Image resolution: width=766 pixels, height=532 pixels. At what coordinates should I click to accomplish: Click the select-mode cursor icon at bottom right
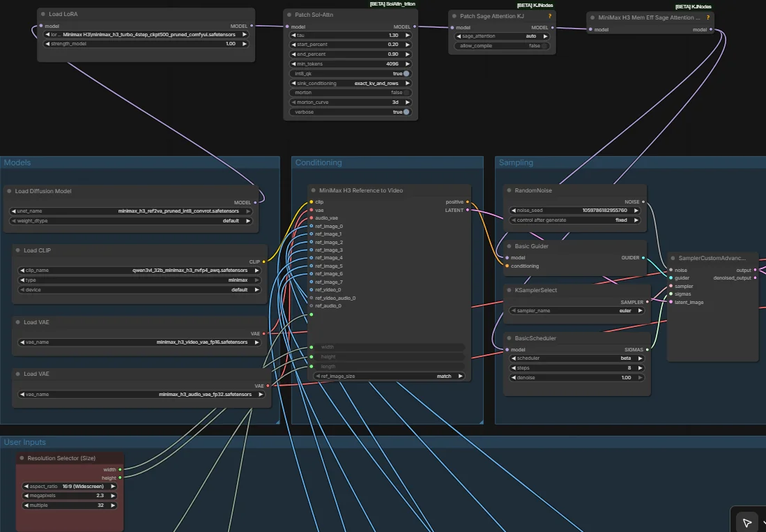tap(747, 523)
